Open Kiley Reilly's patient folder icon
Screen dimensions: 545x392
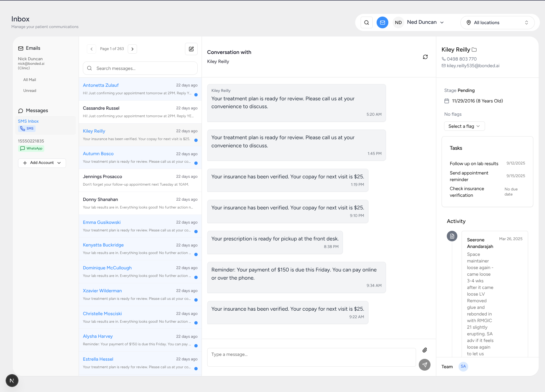coord(474,49)
